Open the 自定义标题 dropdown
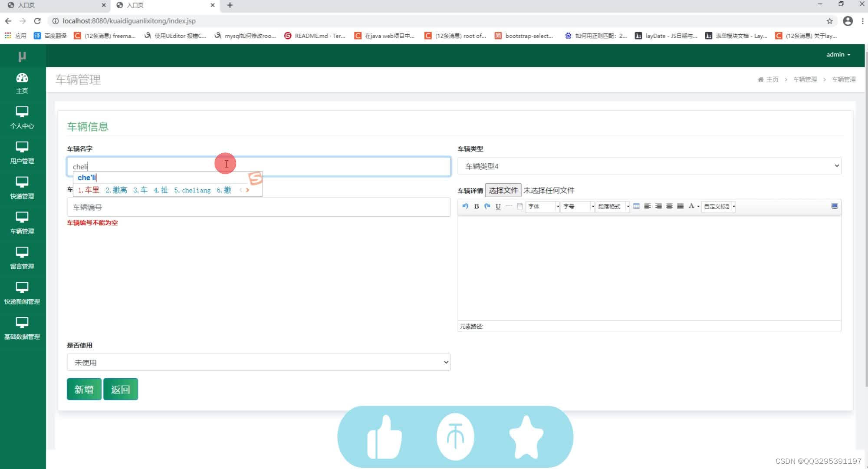The width and height of the screenshot is (868, 469). [719, 206]
